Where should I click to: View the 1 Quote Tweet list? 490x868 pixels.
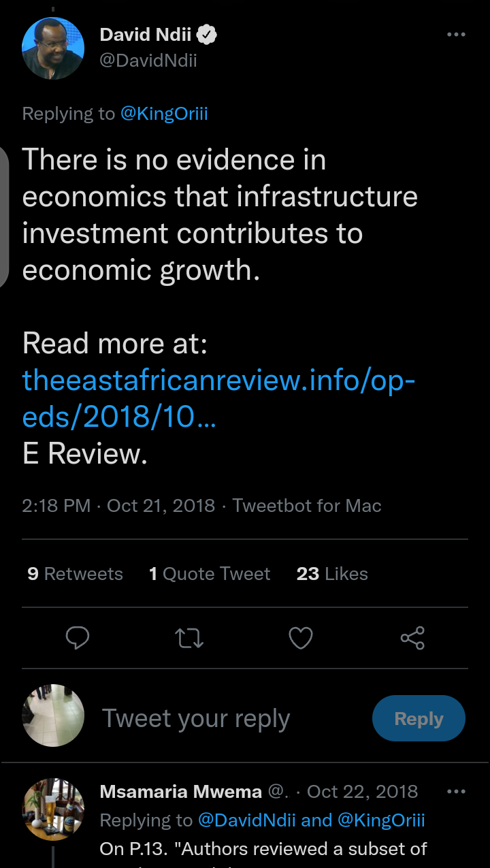pos(210,574)
